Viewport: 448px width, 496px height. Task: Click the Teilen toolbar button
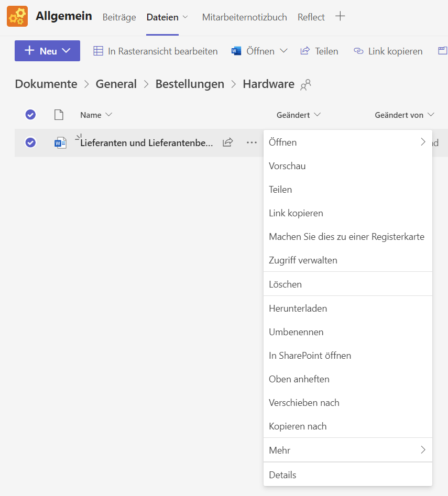(319, 51)
